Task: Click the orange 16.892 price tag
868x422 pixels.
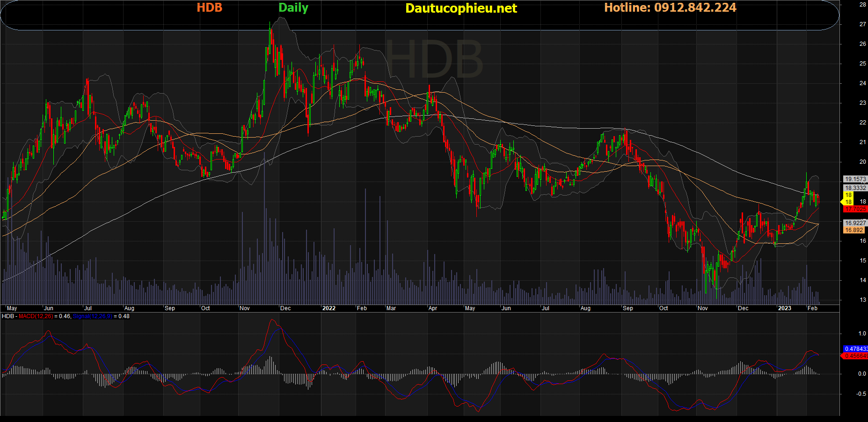Action: [x=854, y=230]
